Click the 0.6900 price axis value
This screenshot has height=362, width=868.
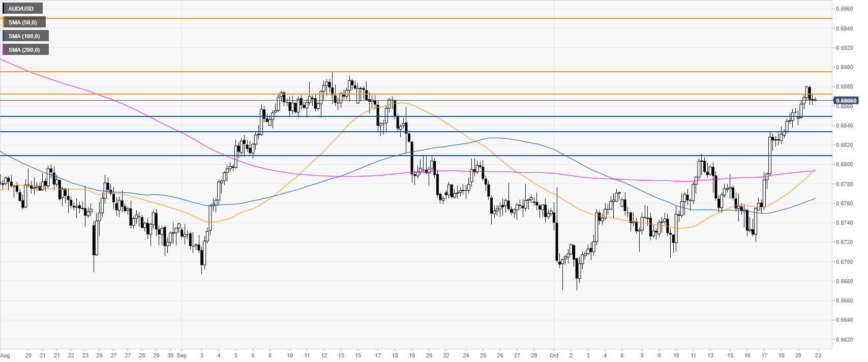846,68
